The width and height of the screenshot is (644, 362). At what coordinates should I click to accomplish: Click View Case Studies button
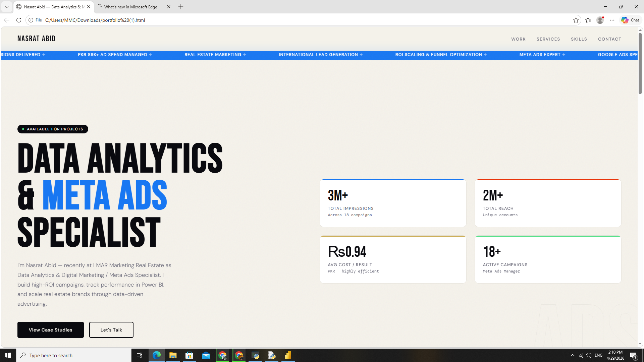[51, 330]
